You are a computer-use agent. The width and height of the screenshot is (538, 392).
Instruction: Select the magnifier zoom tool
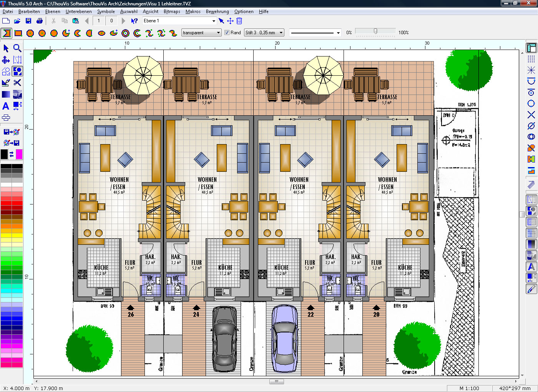17,48
